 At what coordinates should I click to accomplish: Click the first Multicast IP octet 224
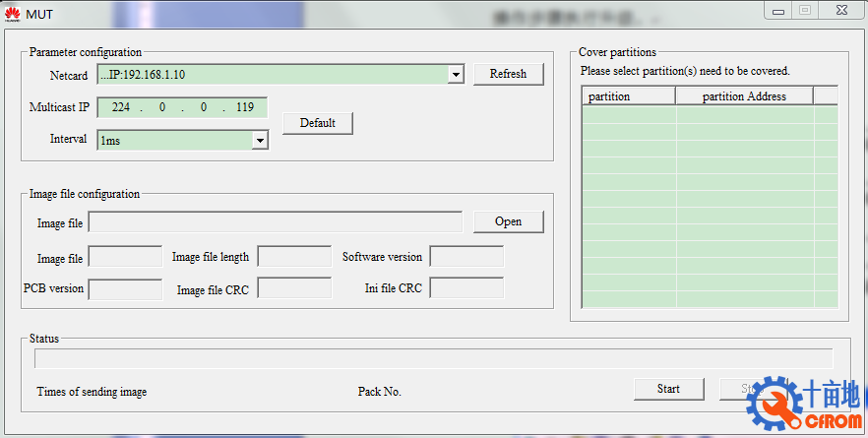pyautogui.click(x=120, y=107)
